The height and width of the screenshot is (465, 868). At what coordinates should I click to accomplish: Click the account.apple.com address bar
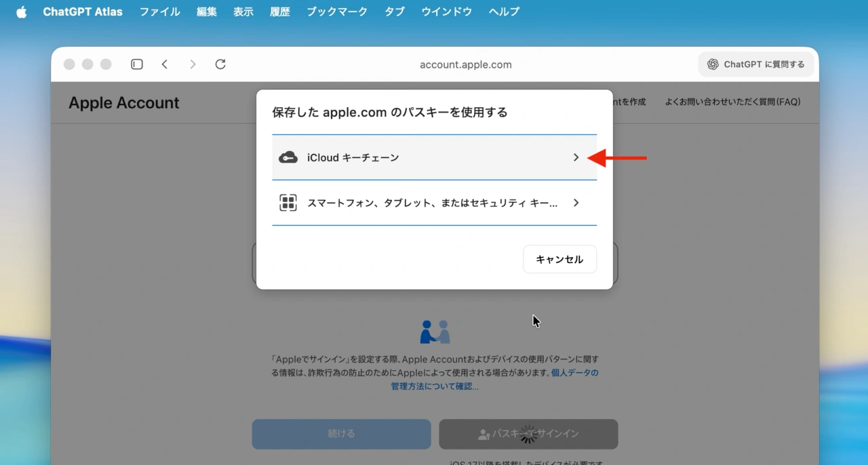pos(465,65)
